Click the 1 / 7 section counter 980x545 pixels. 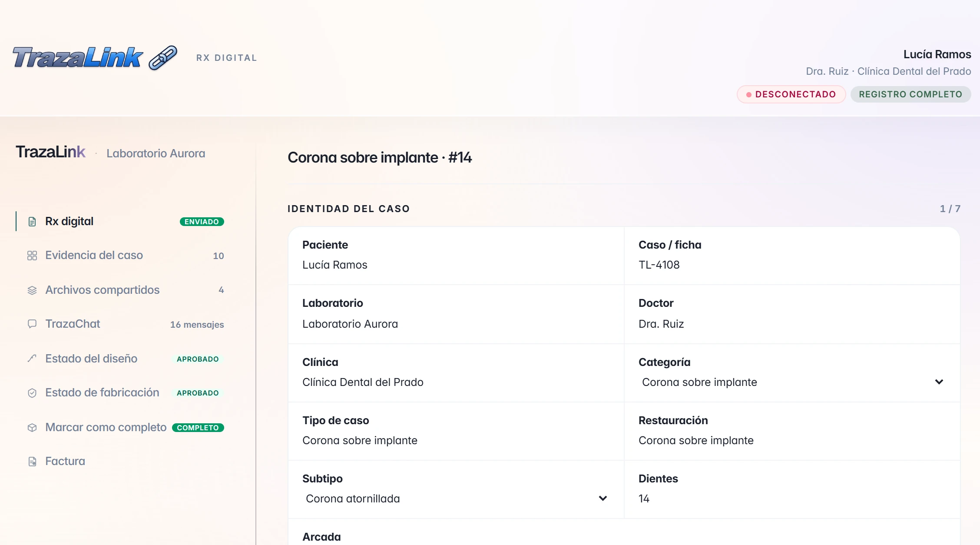point(950,209)
